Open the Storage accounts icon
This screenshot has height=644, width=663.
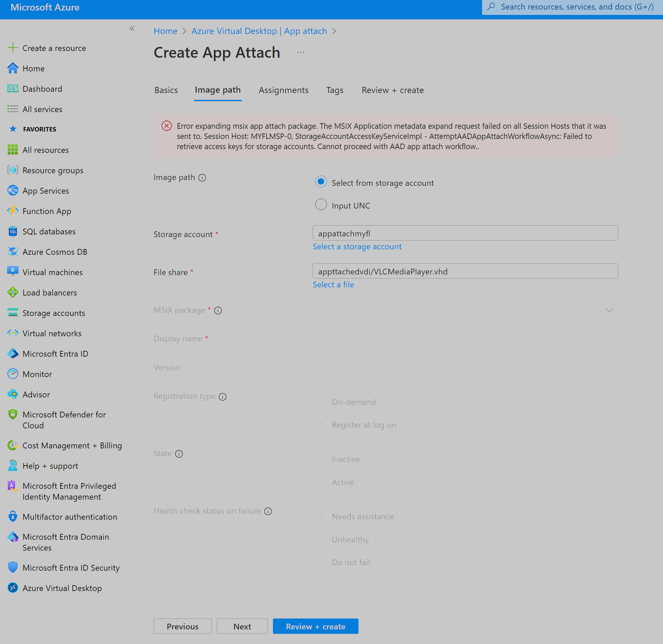(x=13, y=312)
